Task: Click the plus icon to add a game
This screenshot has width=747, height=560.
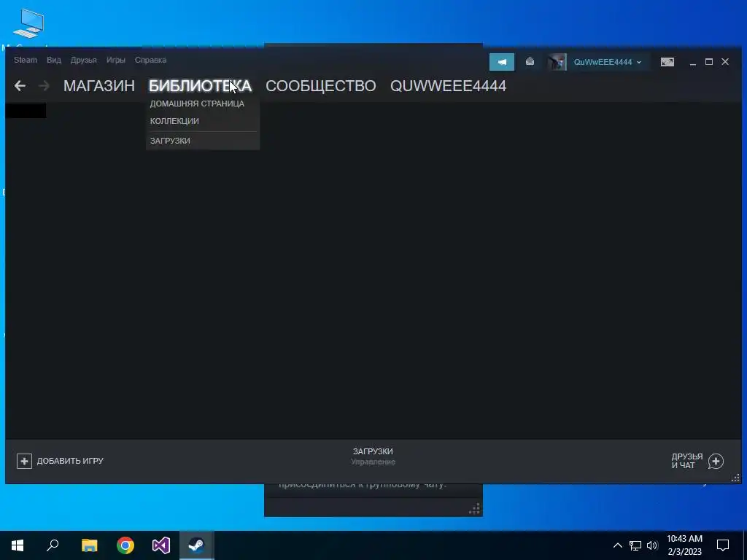Action: click(24, 461)
